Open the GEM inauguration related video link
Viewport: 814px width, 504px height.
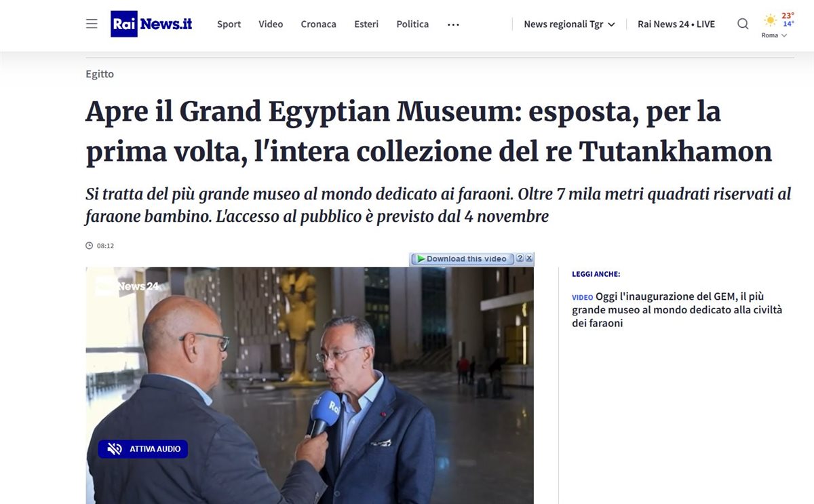pyautogui.click(x=677, y=310)
